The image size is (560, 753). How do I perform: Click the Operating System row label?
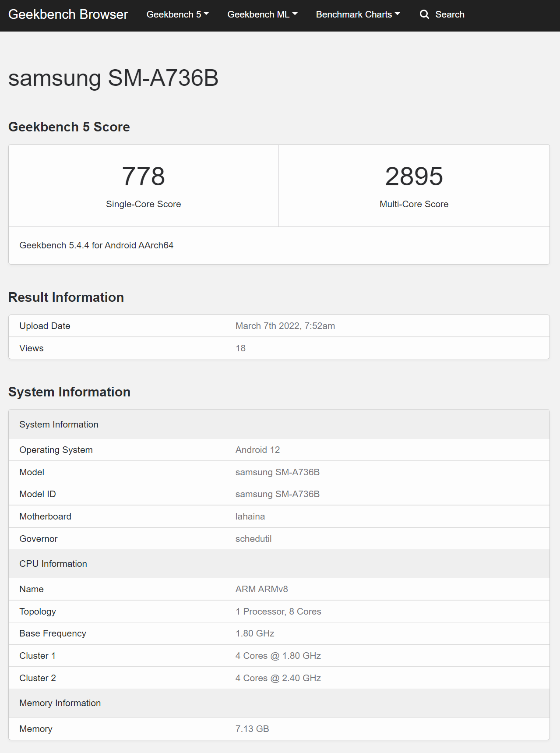56,450
